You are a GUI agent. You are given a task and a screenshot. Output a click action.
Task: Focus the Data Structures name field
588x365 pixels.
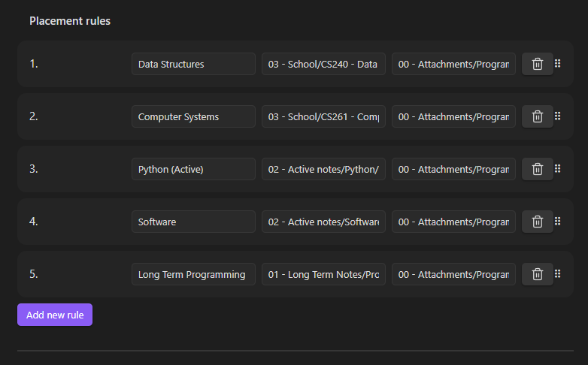(x=193, y=64)
